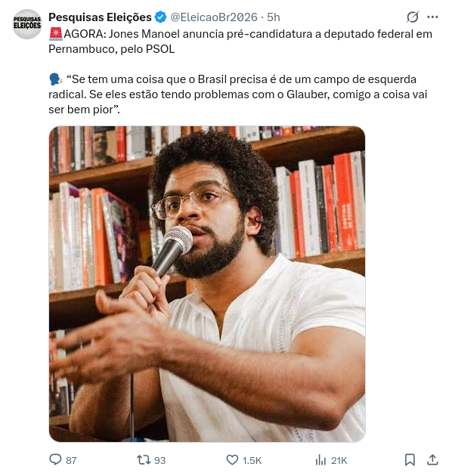452x476 pixels.
Task: Click the 1.5K likes count
Action: [x=252, y=461]
